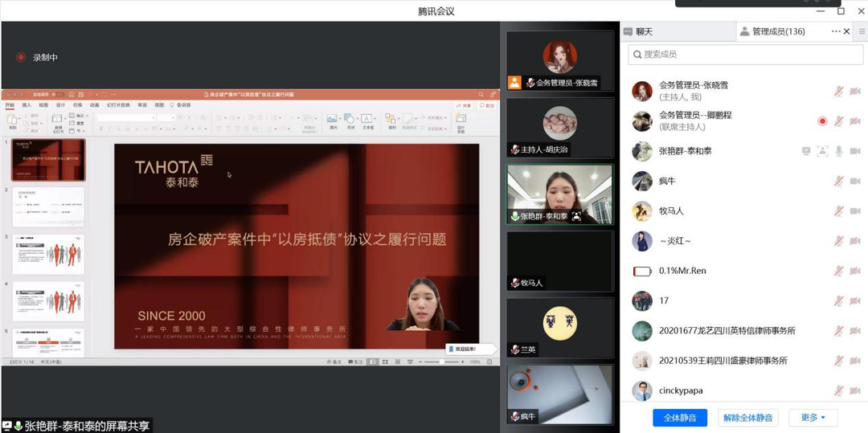Unmute microphone for 牧马人 in list
Image resolution: width=868 pixels, height=433 pixels.
[839, 210]
